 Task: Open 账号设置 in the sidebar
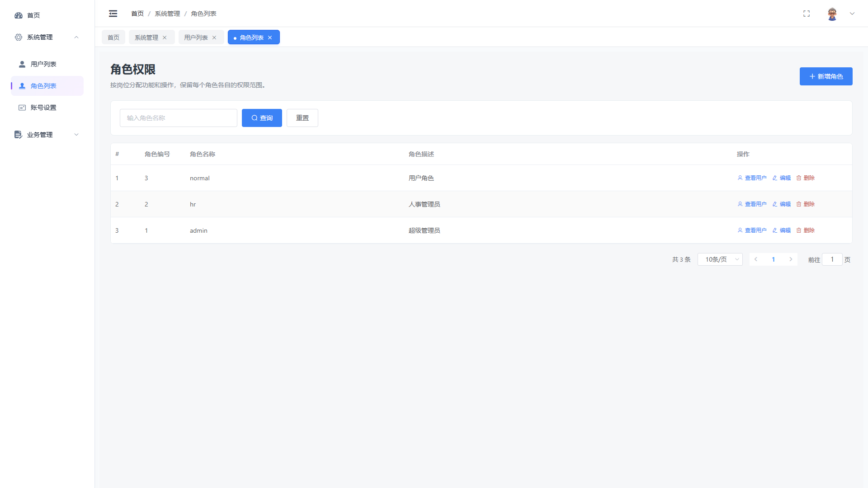(x=47, y=108)
